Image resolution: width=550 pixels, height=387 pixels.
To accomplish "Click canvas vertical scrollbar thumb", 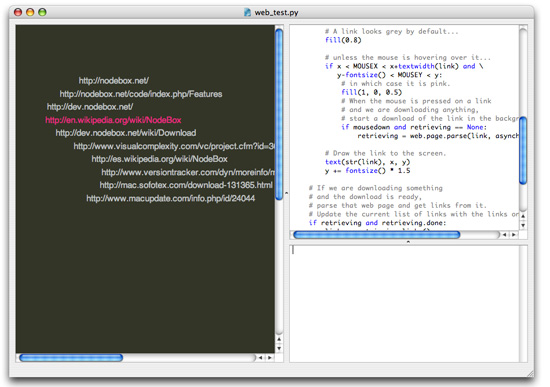I will click(279, 114).
